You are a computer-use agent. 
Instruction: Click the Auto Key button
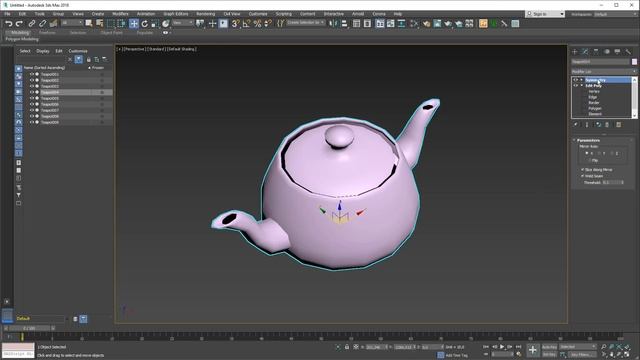pyautogui.click(x=549, y=347)
